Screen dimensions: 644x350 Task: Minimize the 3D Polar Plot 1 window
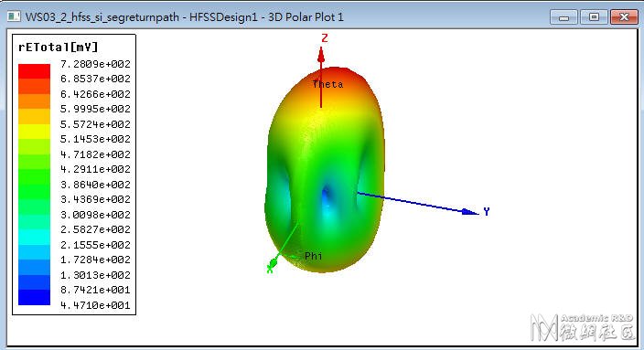[563, 17]
